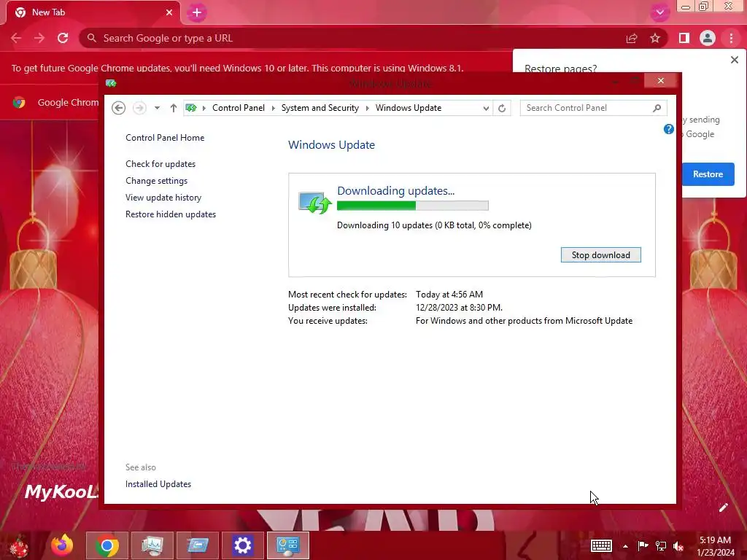Open Control Panel Home link
This screenshot has height=560, width=747.
pyautogui.click(x=165, y=138)
